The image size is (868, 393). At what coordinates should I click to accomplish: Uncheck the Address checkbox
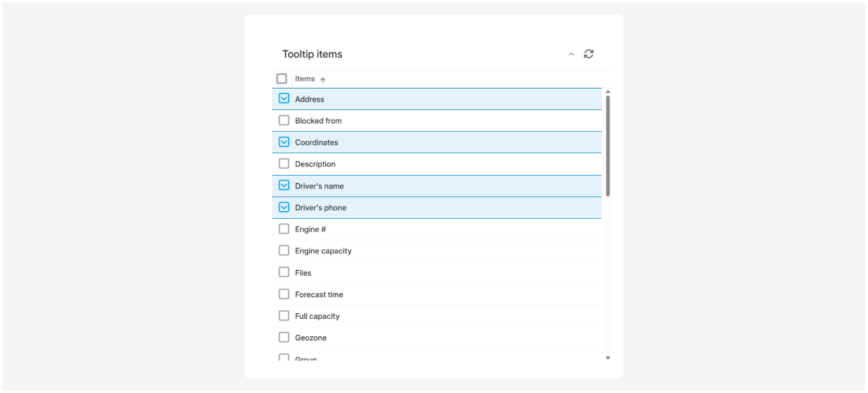(x=284, y=99)
